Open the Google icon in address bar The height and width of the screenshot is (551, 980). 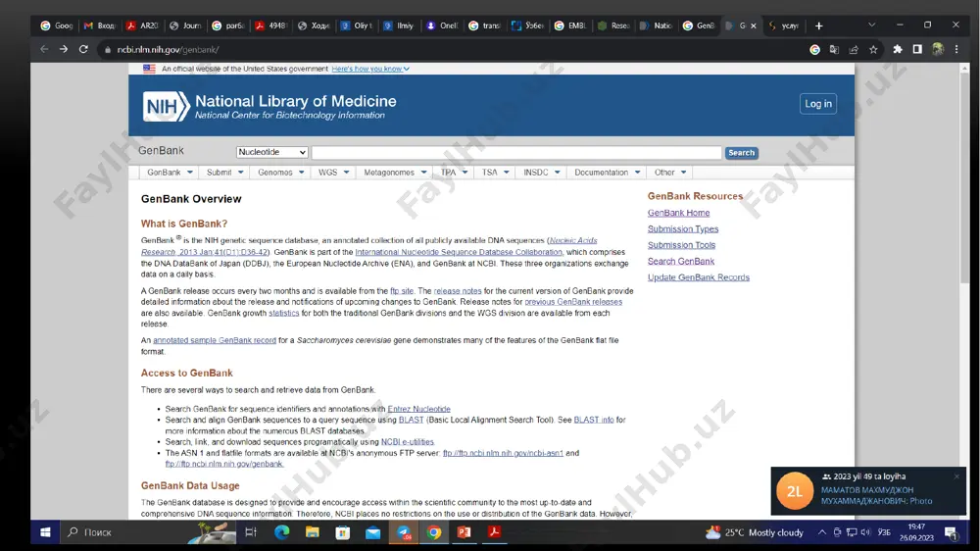[814, 49]
